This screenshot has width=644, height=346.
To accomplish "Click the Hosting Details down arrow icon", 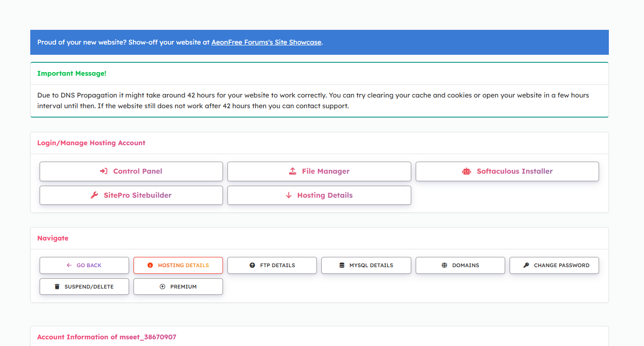I will pos(288,195).
